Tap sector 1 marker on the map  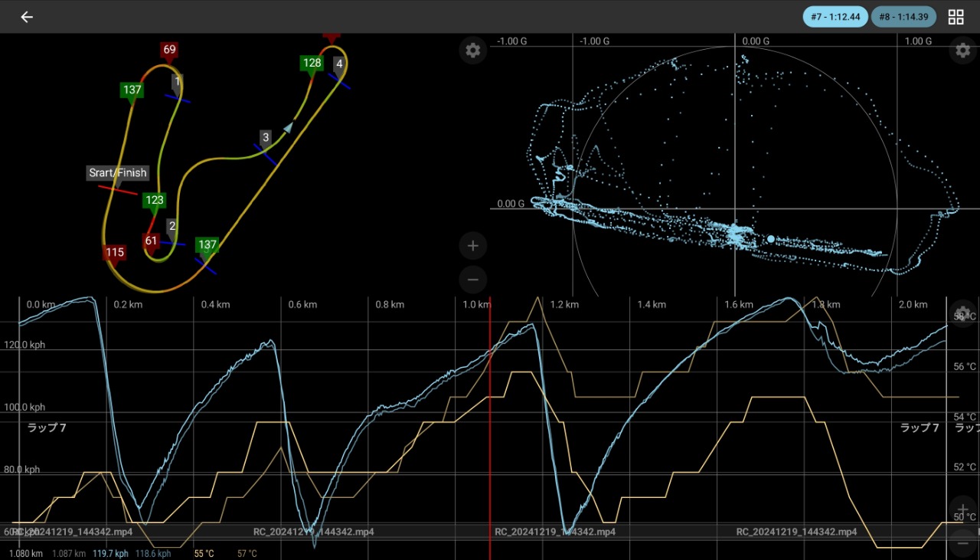[x=178, y=83]
